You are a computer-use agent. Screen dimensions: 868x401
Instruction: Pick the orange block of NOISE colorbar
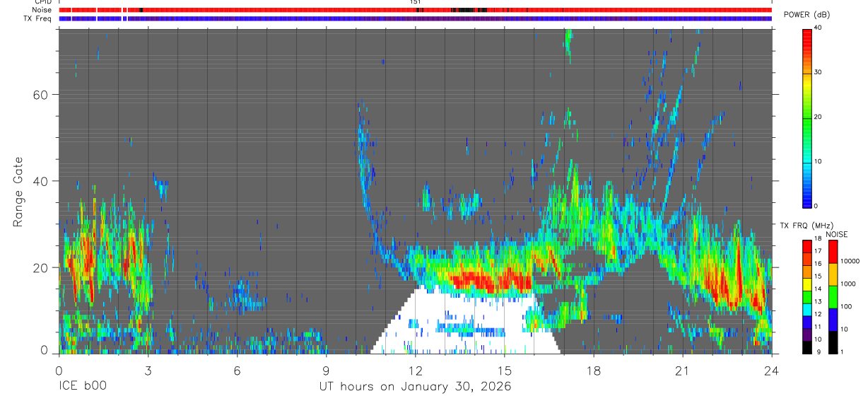coord(833,274)
